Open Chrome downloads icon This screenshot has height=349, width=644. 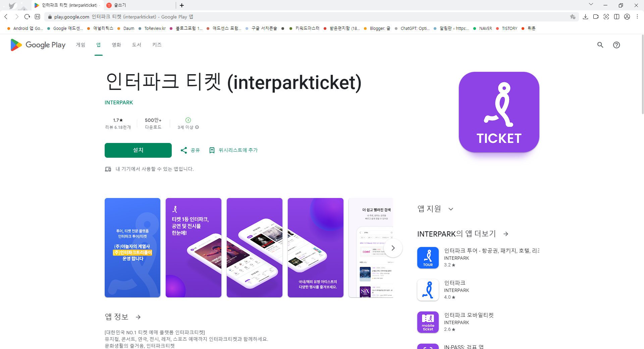point(586,17)
